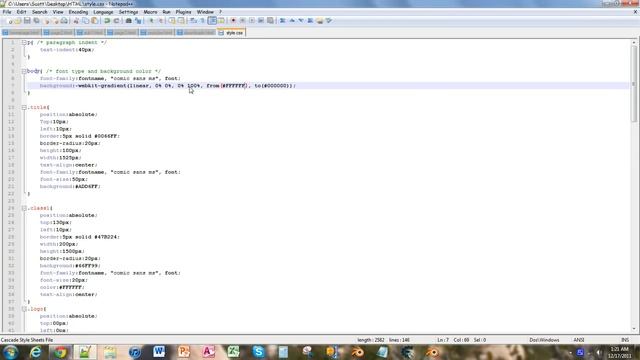Click the Save All toolbar icon
The width and height of the screenshot is (640, 360).
tap(36, 20)
